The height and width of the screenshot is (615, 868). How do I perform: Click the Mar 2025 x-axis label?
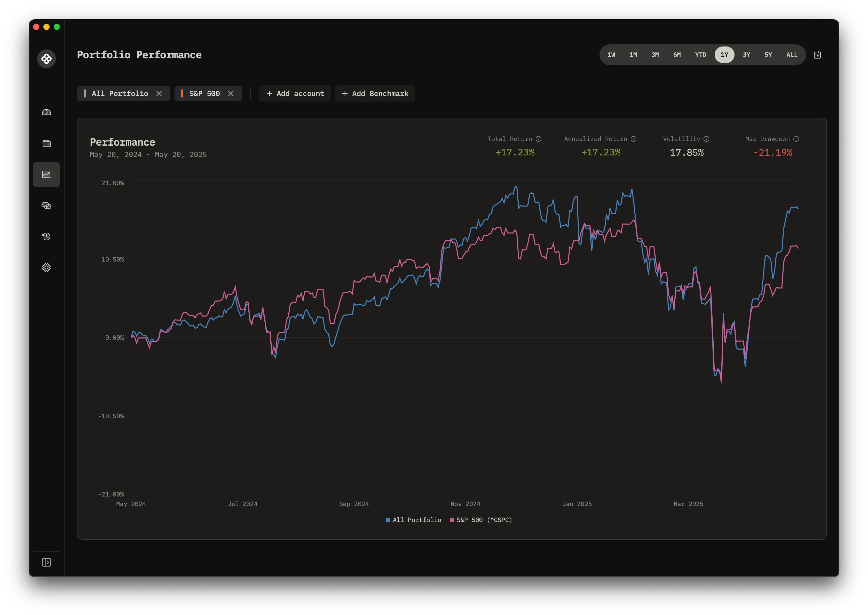(688, 504)
